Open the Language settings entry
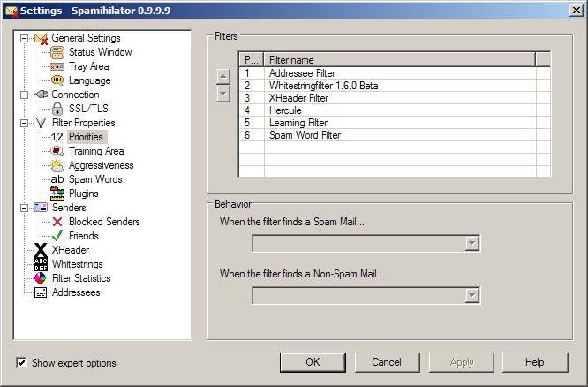 pos(90,80)
